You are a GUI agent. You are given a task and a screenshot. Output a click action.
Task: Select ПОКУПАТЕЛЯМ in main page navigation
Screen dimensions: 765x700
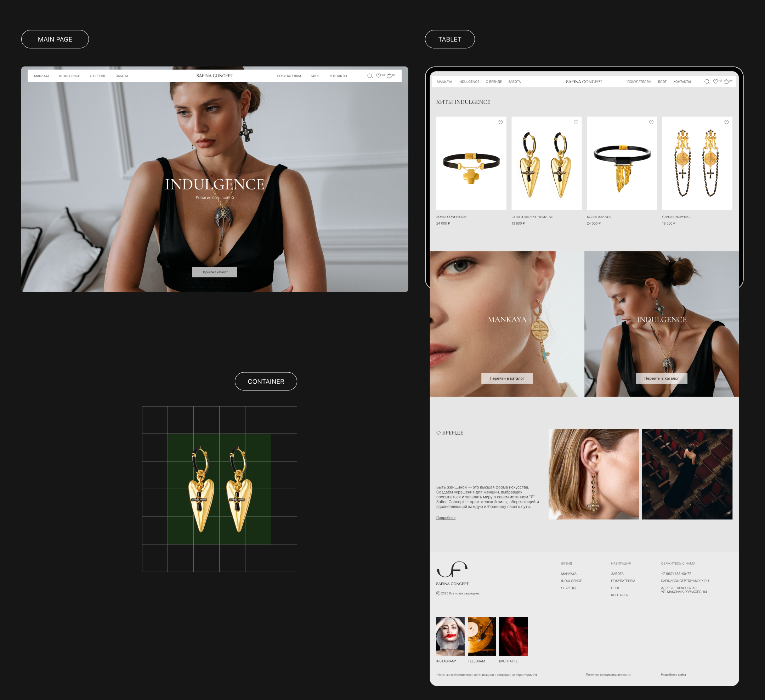click(x=288, y=76)
